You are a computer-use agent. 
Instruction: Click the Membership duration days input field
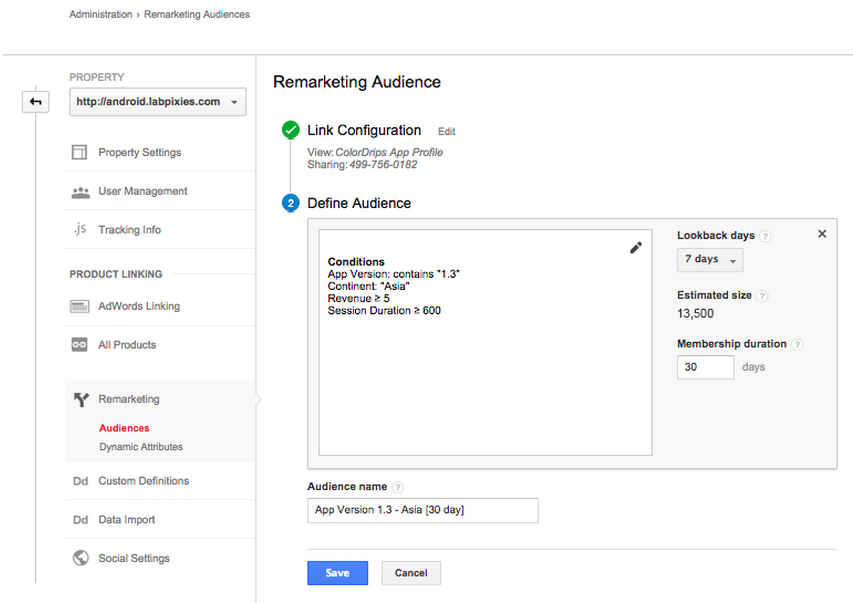[705, 367]
